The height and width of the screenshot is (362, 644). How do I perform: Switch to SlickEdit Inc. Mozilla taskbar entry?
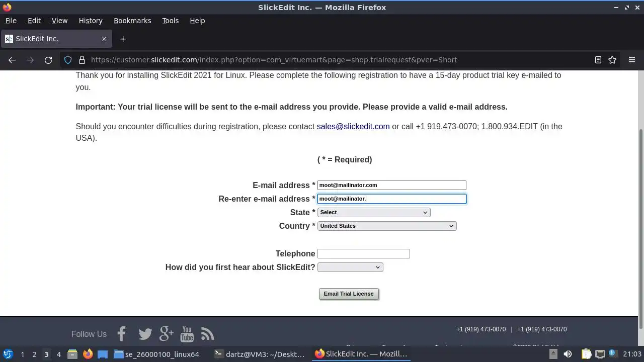click(361, 354)
